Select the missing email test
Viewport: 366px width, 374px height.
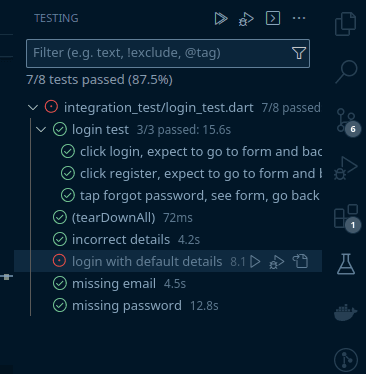168,283
